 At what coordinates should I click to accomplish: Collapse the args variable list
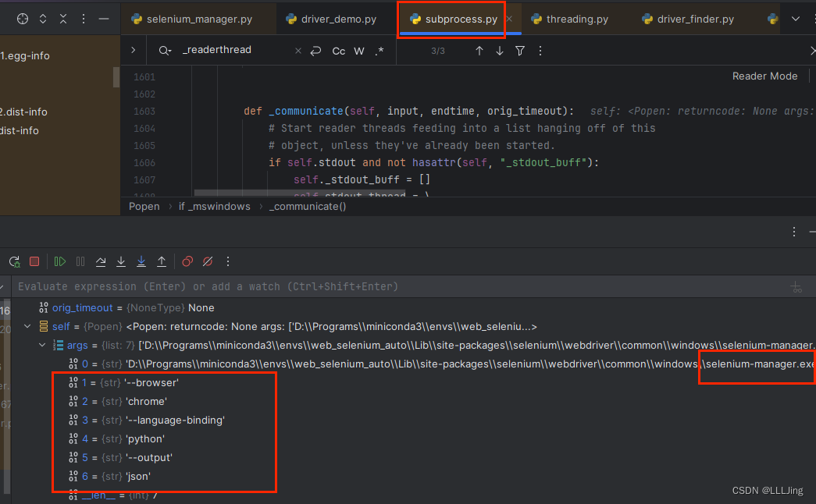[42, 345]
